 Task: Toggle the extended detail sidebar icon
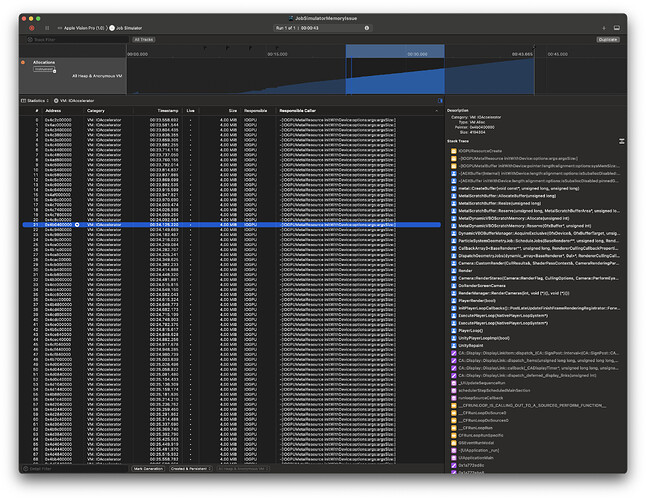tap(440, 101)
